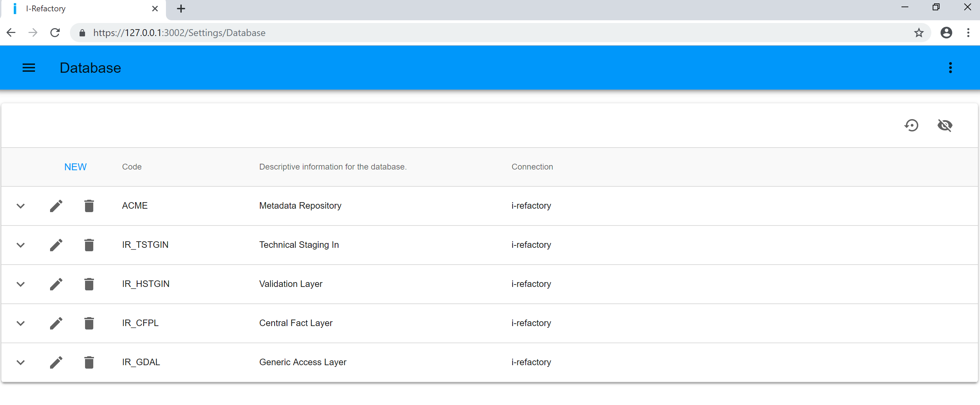Delete the IR_GDAL database
The image size is (980, 405).
(x=89, y=363)
